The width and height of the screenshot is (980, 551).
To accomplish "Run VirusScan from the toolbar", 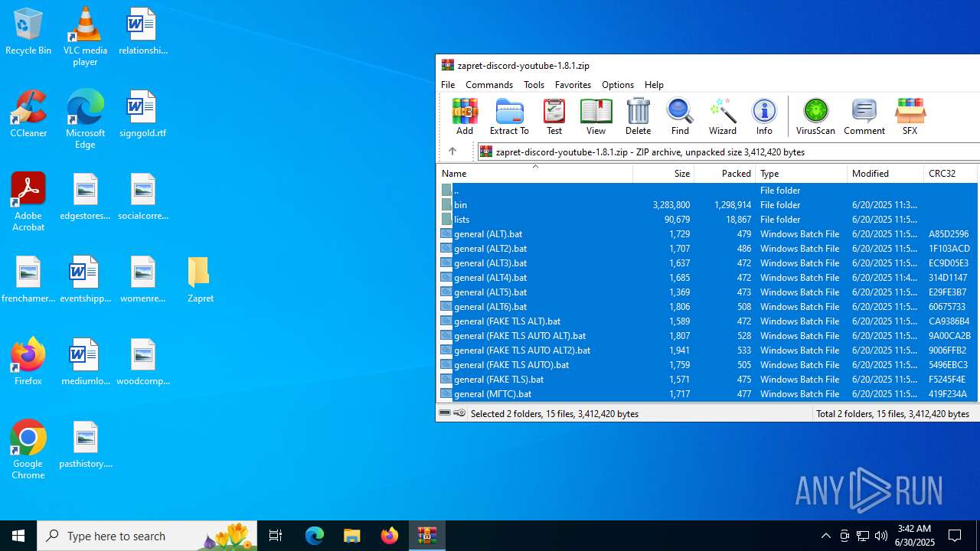I will point(815,117).
